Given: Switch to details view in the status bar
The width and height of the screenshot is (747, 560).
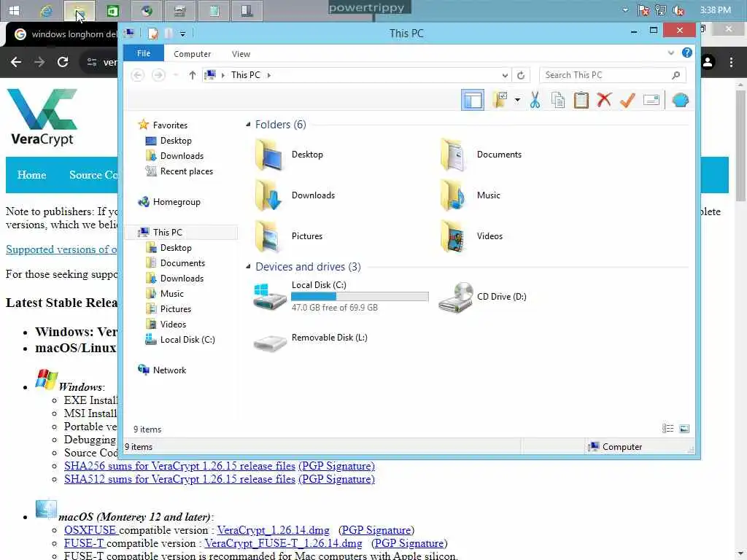Looking at the screenshot, I should click(x=668, y=429).
